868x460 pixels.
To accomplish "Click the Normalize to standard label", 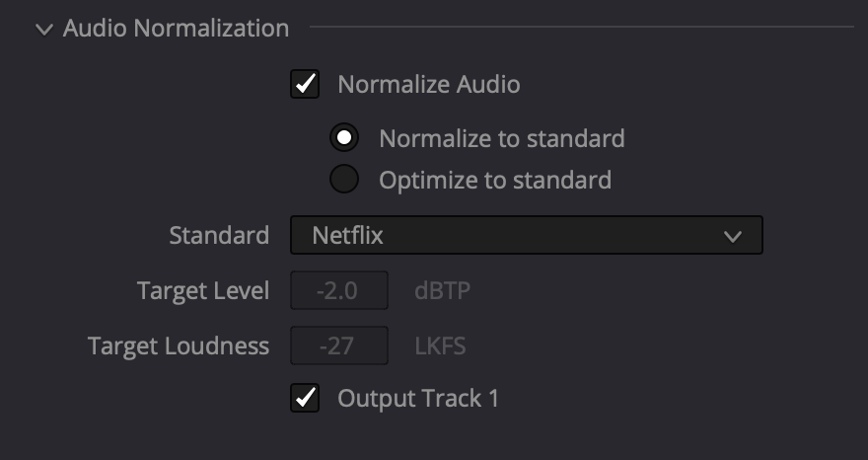I will point(501,138).
